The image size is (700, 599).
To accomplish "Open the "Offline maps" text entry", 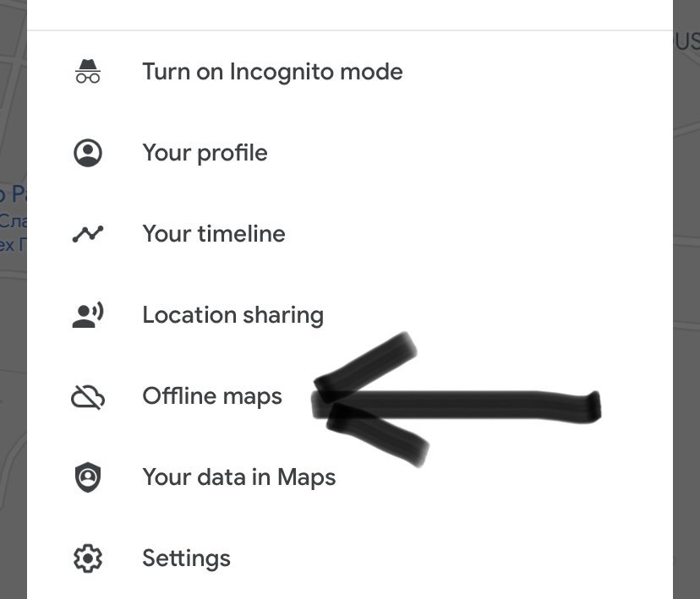I will [x=211, y=396].
